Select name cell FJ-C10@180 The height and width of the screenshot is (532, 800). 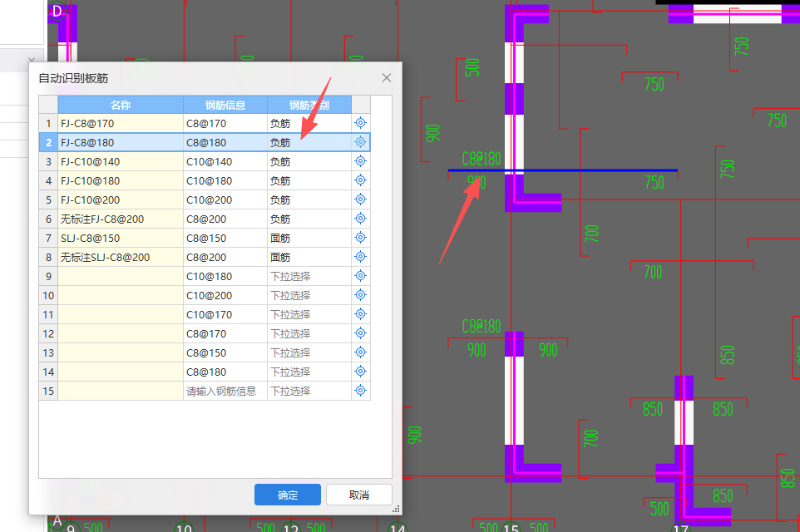[121, 180]
